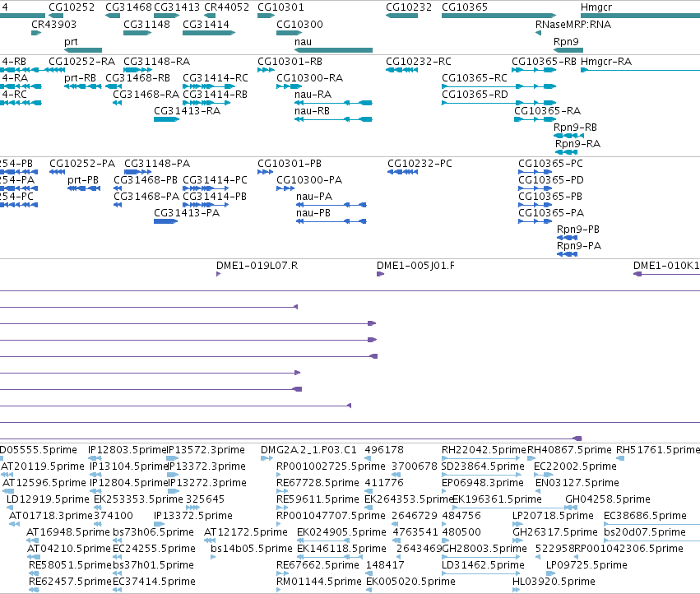Image resolution: width=700 pixels, height=594 pixels.
Task: Select the RNaseMRP:RNA label
Action: 573,24
